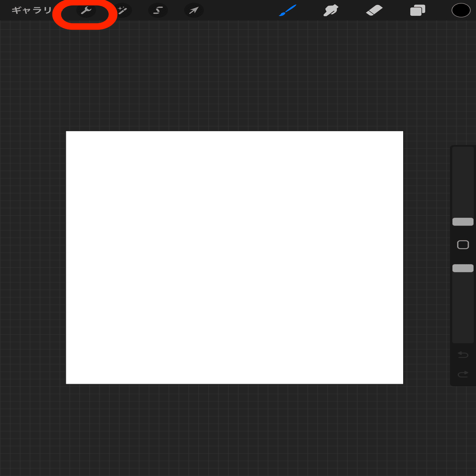Open the Adjustments magic wand menu
This screenshot has height=476, width=476.
pos(122,10)
